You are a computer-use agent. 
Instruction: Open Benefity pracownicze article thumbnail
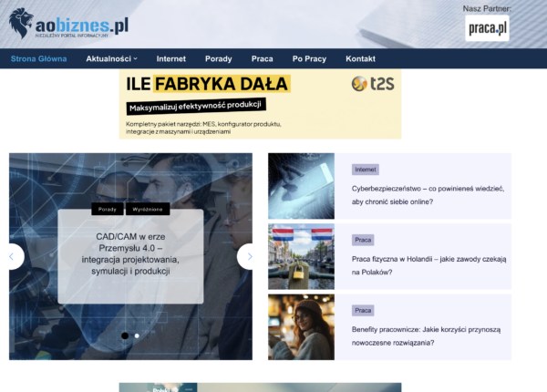[301, 326]
